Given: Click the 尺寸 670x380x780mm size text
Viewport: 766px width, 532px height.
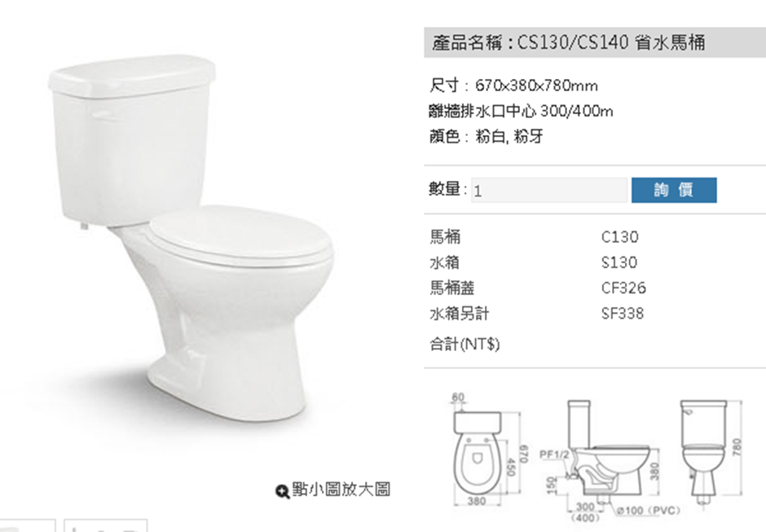Looking at the screenshot, I should (x=513, y=86).
